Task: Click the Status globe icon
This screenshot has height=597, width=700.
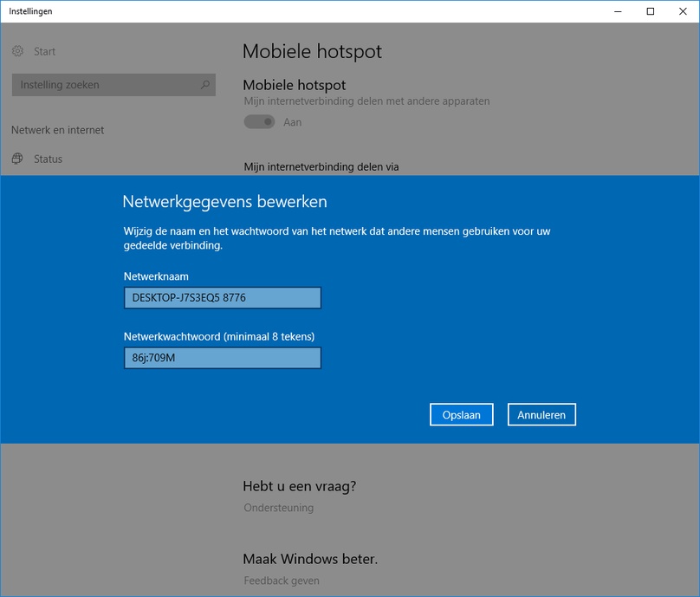Action: coord(17,159)
